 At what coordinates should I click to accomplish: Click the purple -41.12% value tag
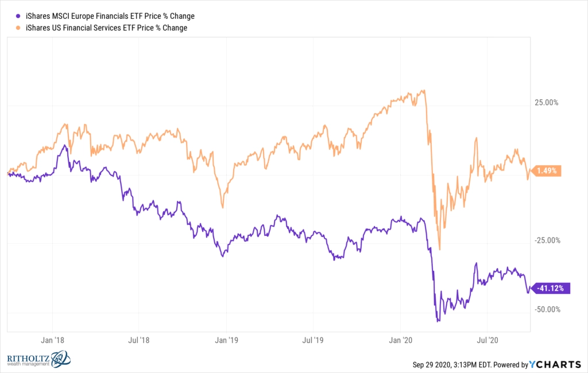pos(551,288)
